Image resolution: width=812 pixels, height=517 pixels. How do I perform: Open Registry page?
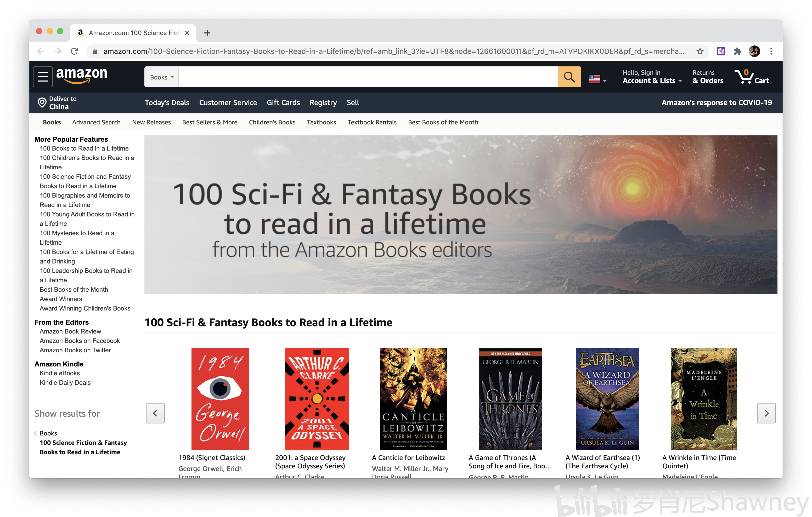click(x=323, y=102)
